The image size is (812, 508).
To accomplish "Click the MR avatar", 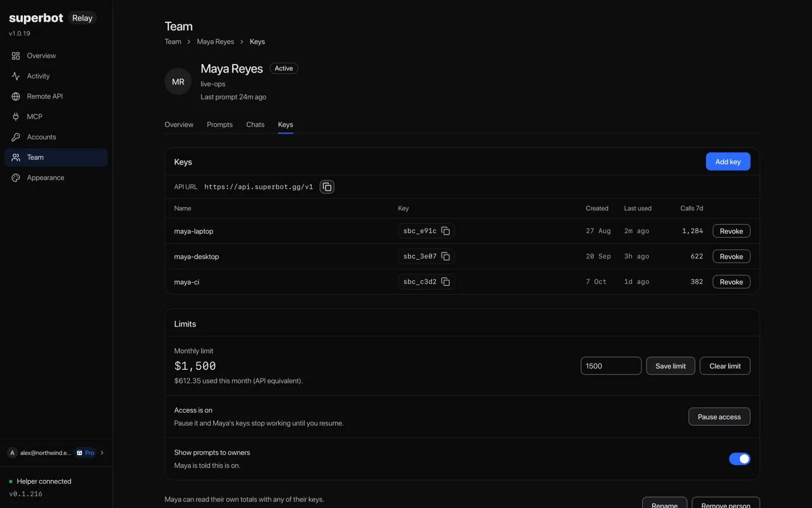I will coord(178,82).
